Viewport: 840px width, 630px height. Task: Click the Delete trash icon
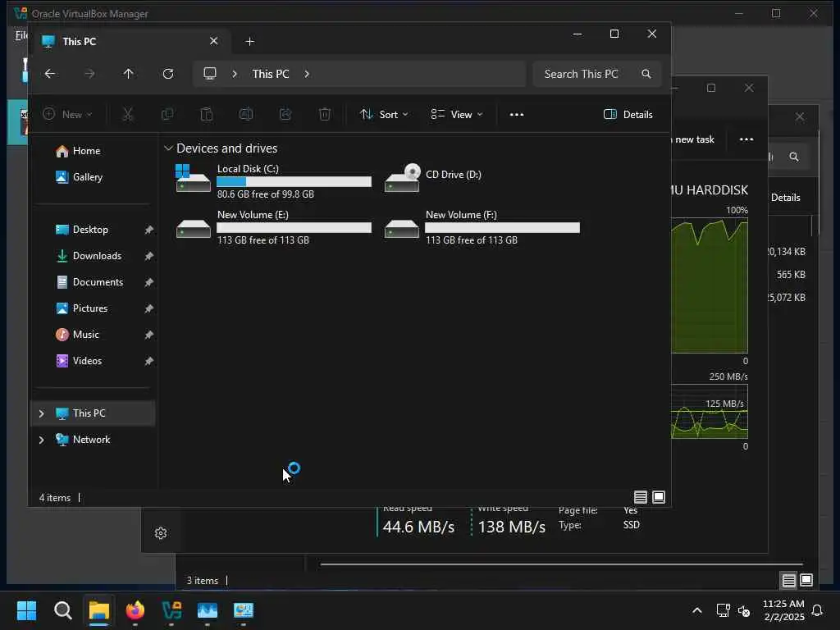pyautogui.click(x=325, y=114)
